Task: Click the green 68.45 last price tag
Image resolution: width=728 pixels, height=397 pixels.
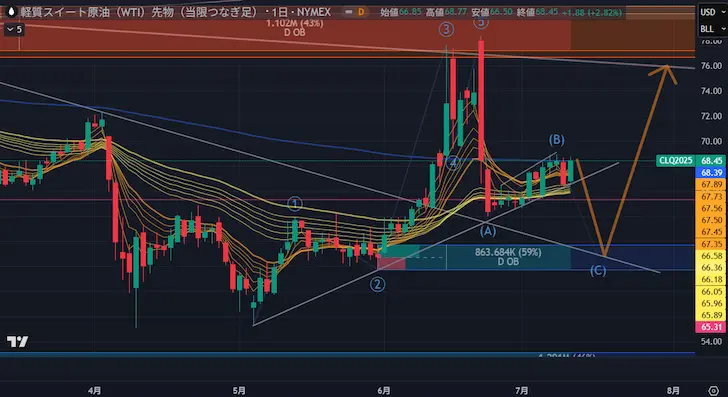Action: click(712, 161)
